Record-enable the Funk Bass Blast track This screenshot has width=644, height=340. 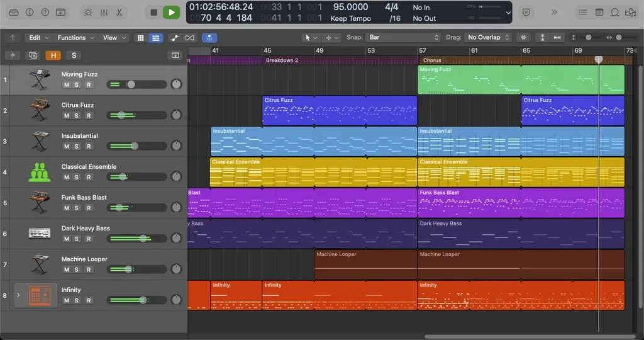click(x=89, y=208)
